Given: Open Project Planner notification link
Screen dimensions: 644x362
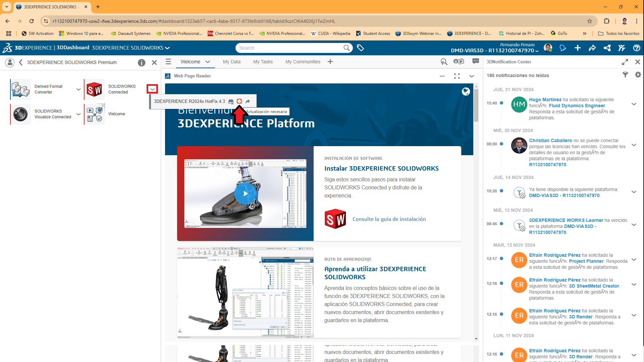Looking at the screenshot, I should coord(586,261).
